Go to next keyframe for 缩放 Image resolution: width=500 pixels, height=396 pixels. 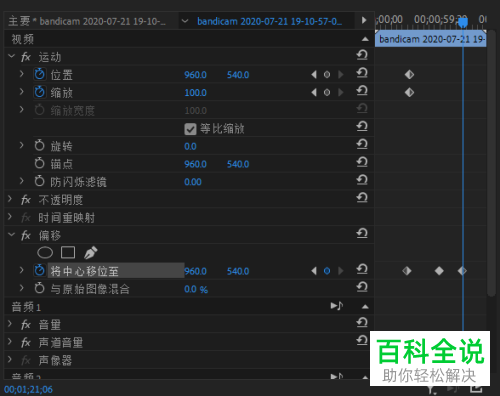point(340,92)
